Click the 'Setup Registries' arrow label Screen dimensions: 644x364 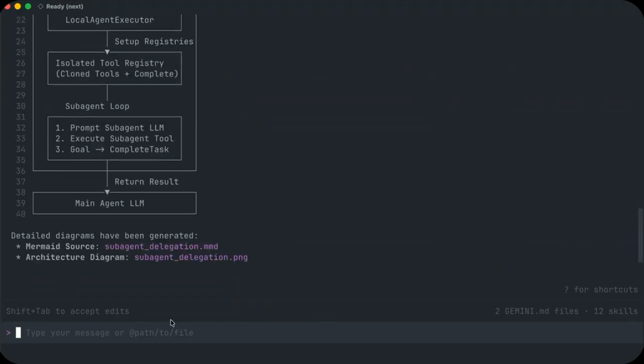154,42
